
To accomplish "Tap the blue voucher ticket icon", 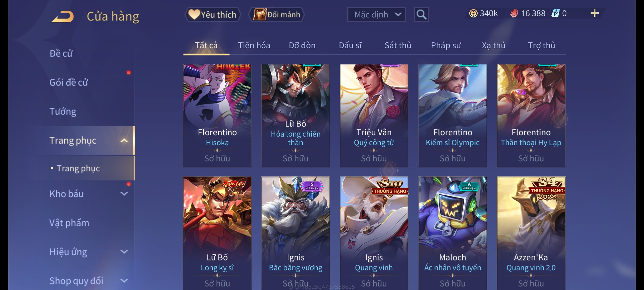I will pyautogui.click(x=555, y=13).
